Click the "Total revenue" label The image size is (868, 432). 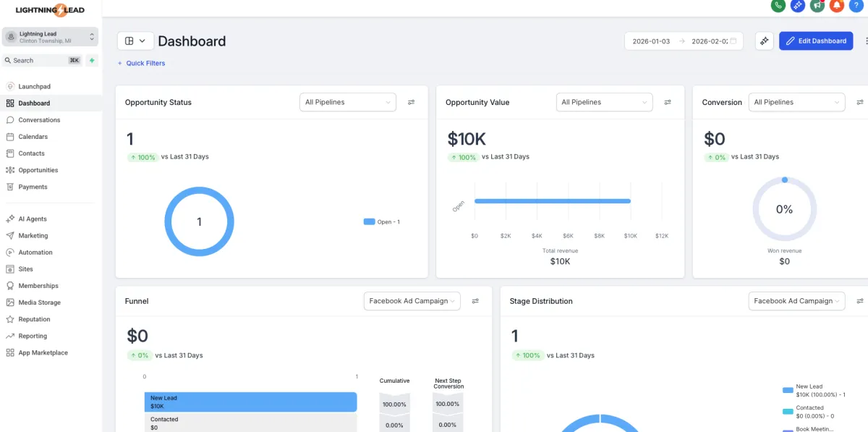pos(561,251)
